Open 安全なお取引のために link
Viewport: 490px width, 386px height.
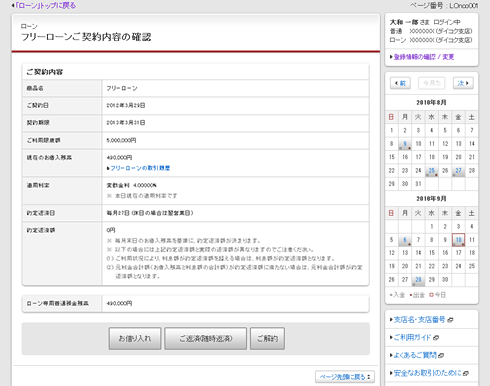click(428, 373)
